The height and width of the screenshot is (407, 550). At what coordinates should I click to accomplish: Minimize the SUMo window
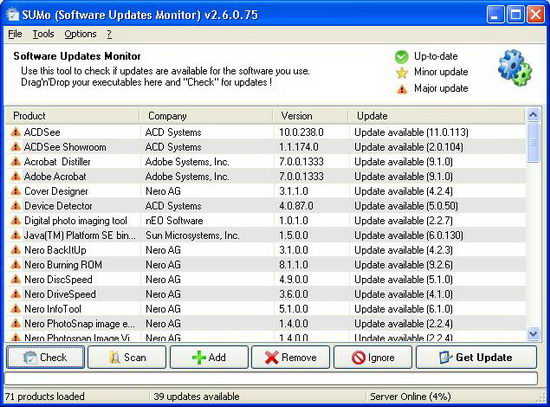(495, 15)
